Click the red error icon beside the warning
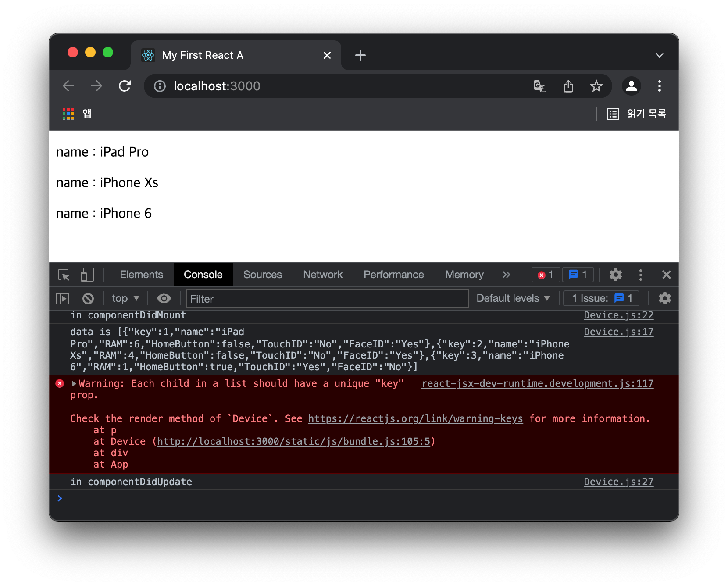728x586 pixels. 60,384
